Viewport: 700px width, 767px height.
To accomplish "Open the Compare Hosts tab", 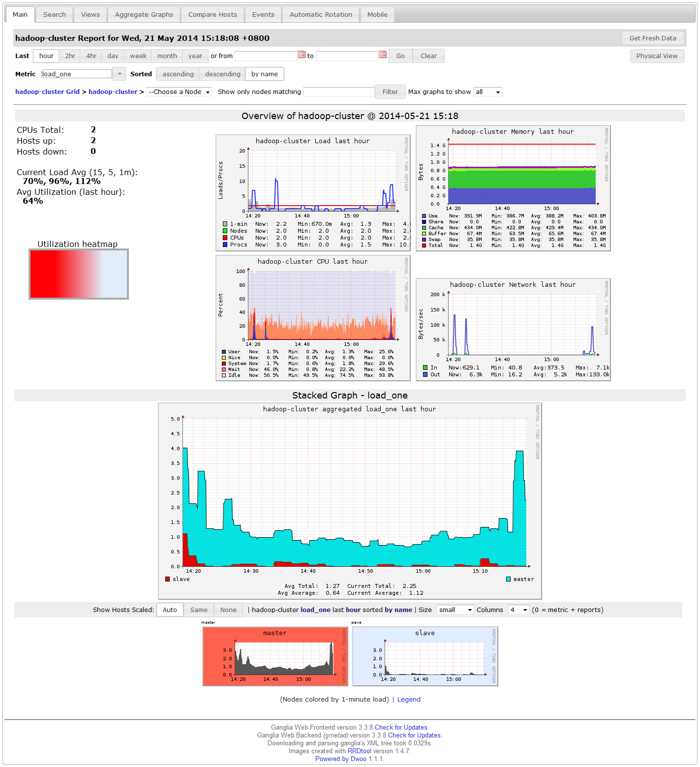I will (213, 15).
